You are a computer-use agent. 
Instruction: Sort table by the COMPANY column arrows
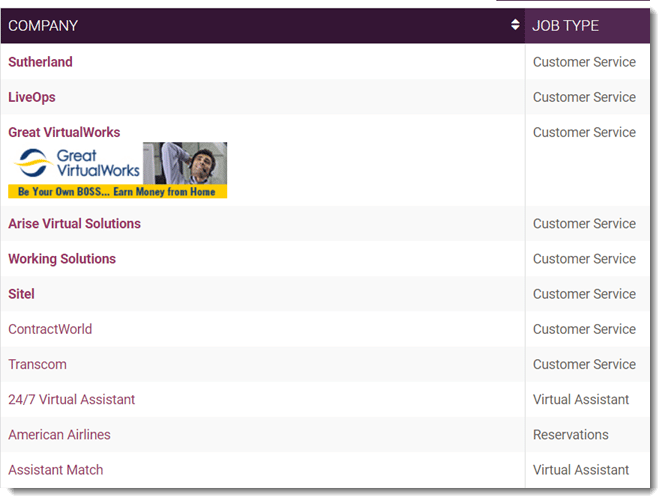(x=515, y=25)
